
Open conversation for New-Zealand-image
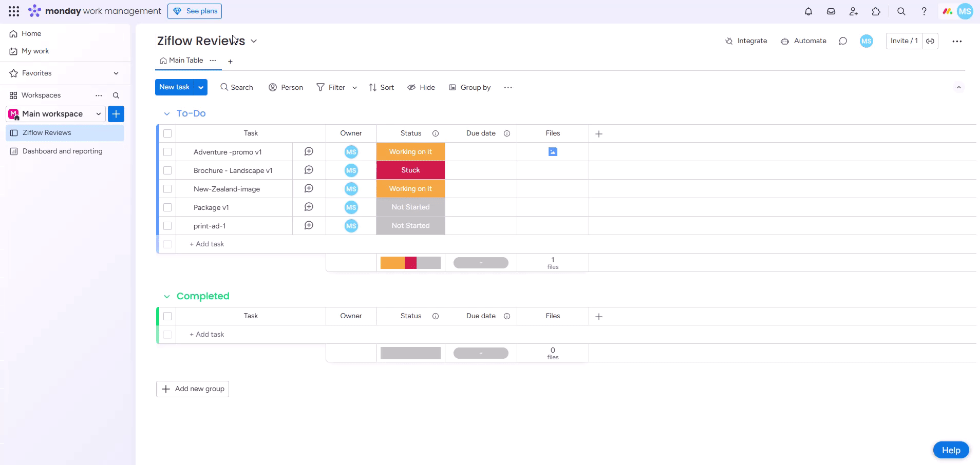click(x=309, y=188)
